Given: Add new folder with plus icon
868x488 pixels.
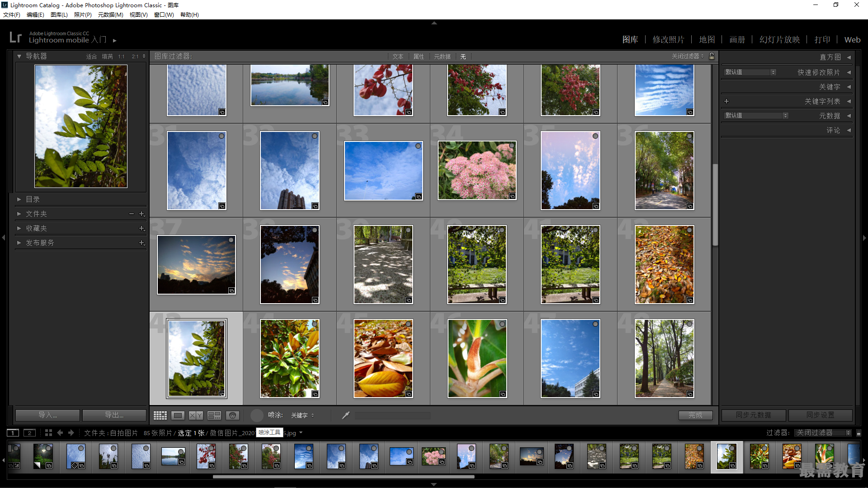Looking at the screenshot, I should click(x=142, y=214).
